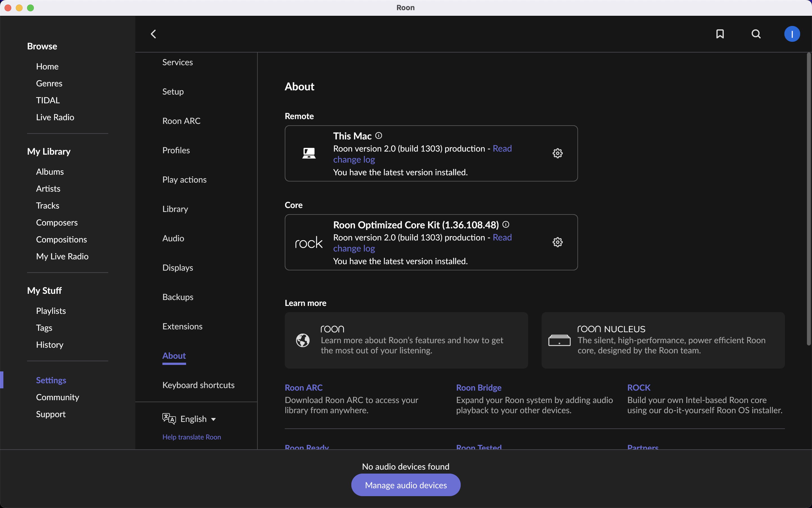Open the ROCK link
812x508 pixels.
coord(639,387)
